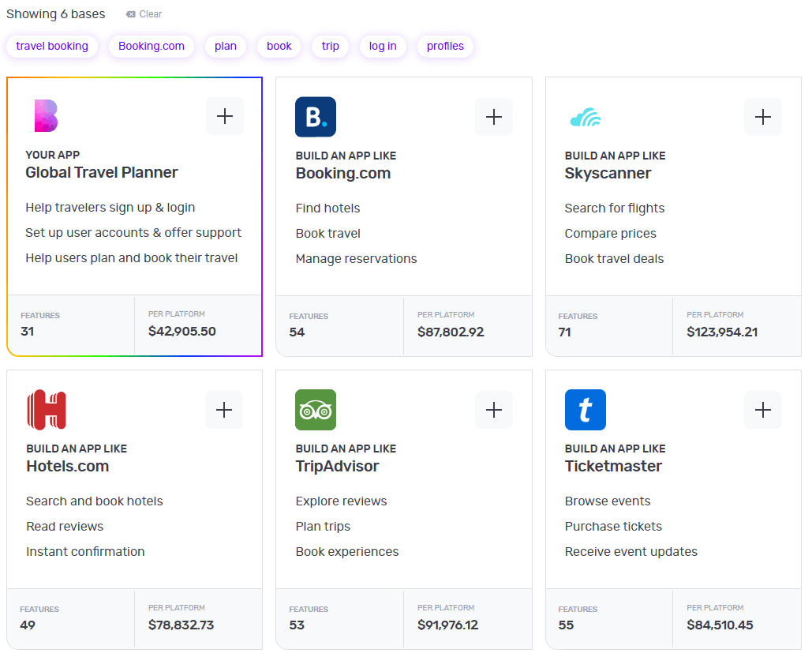Click the $42,905.50 per platform price
Screen dimensions: 812x657
(181, 332)
